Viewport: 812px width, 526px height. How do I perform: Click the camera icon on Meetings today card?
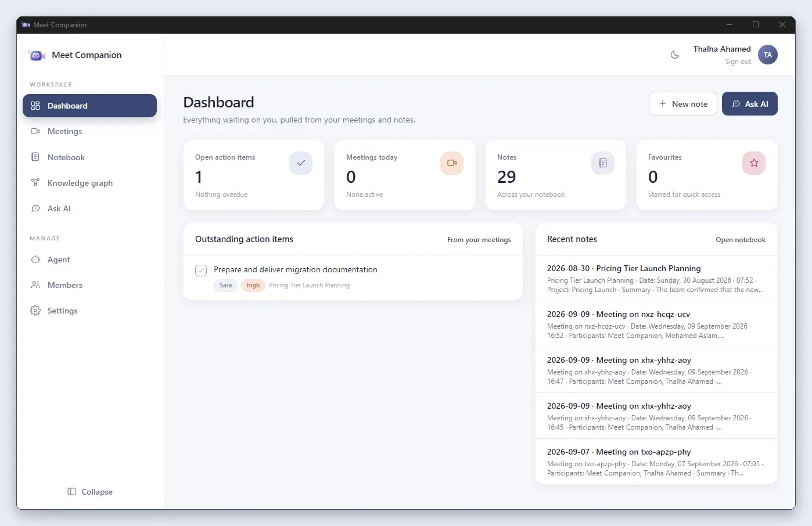pos(452,163)
